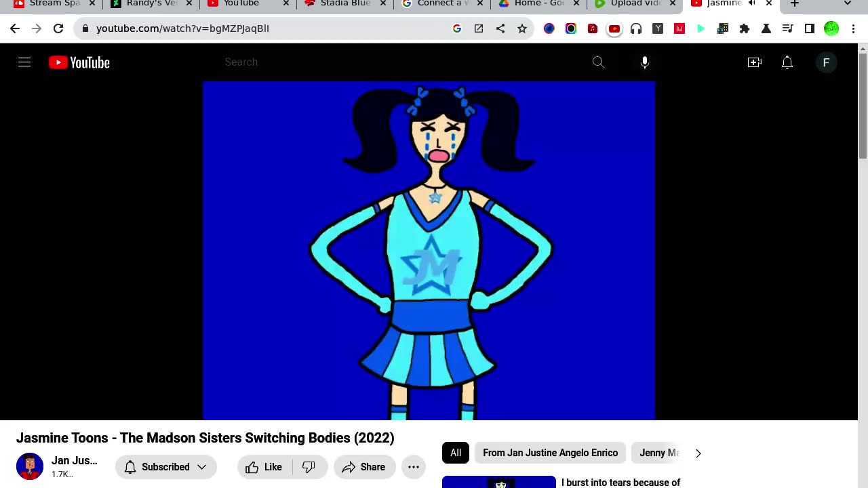The width and height of the screenshot is (868, 488).
Task: Select the All filter chip
Action: 456,453
